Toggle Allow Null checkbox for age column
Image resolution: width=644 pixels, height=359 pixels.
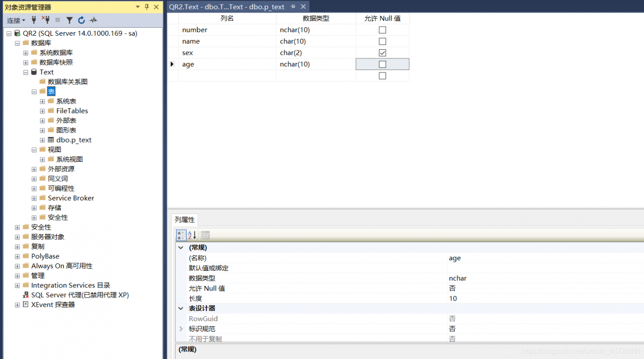click(382, 64)
